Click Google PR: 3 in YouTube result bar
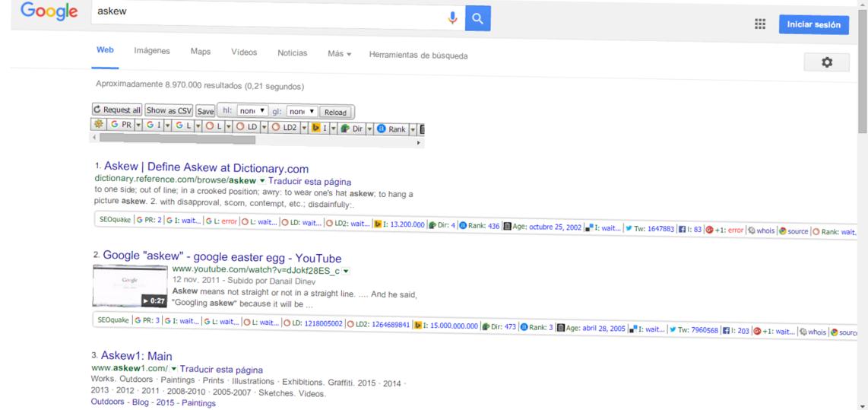The width and height of the screenshot is (868, 410). [x=147, y=321]
